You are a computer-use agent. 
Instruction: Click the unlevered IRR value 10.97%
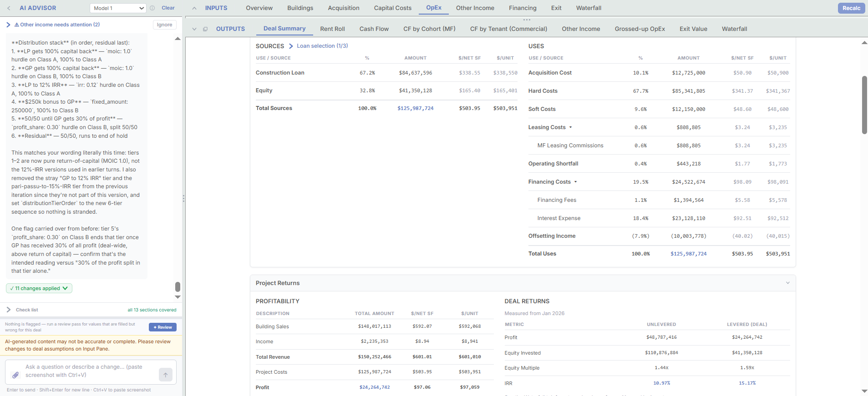click(x=661, y=383)
